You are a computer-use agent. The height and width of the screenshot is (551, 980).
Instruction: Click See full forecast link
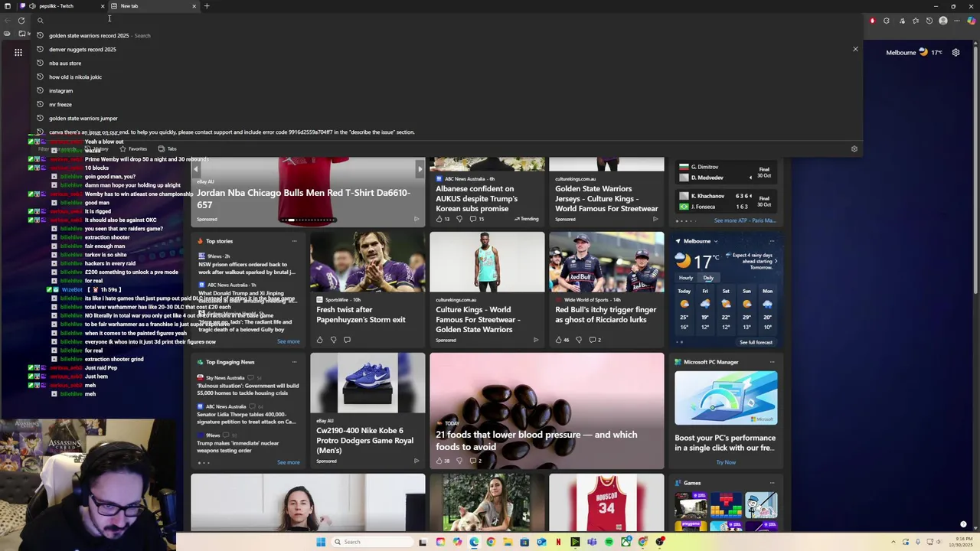click(x=756, y=342)
